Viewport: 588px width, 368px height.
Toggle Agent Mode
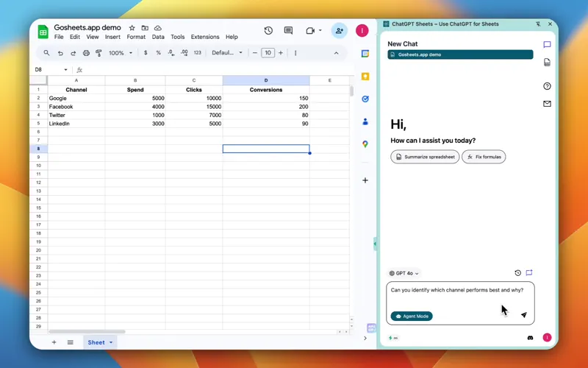point(412,316)
